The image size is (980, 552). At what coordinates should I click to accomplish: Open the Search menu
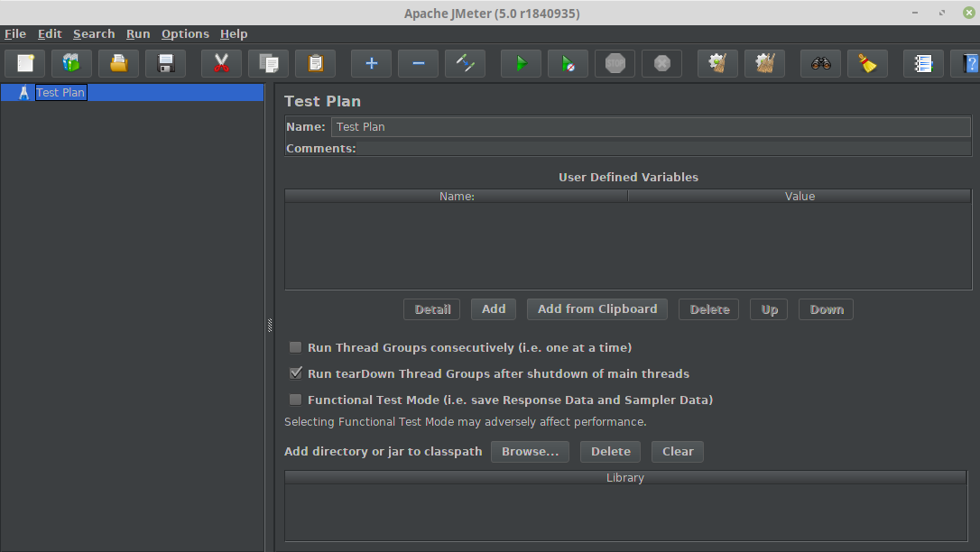(x=94, y=33)
